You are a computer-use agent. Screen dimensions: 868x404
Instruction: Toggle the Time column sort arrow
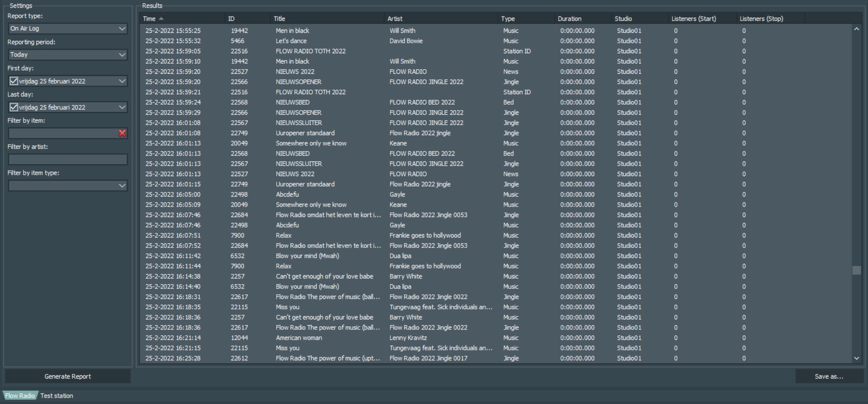point(161,19)
